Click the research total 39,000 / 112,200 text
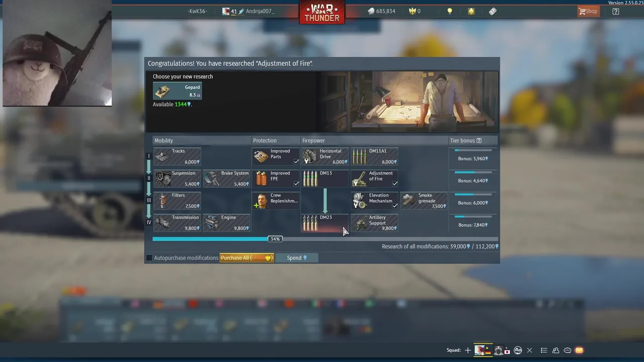644x362 pixels. point(440,246)
